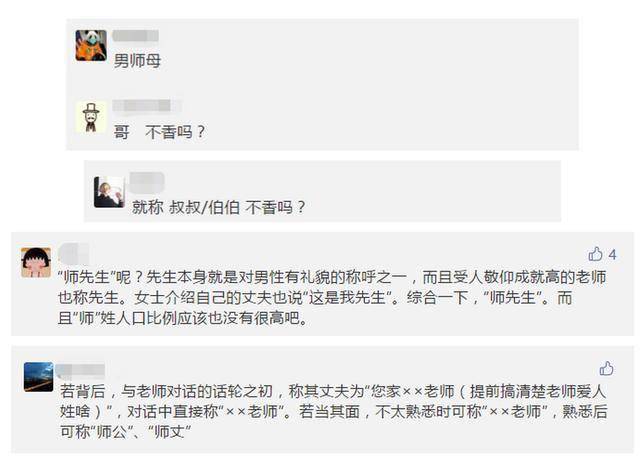Click the panda avatar on the first comment

pyautogui.click(x=91, y=45)
